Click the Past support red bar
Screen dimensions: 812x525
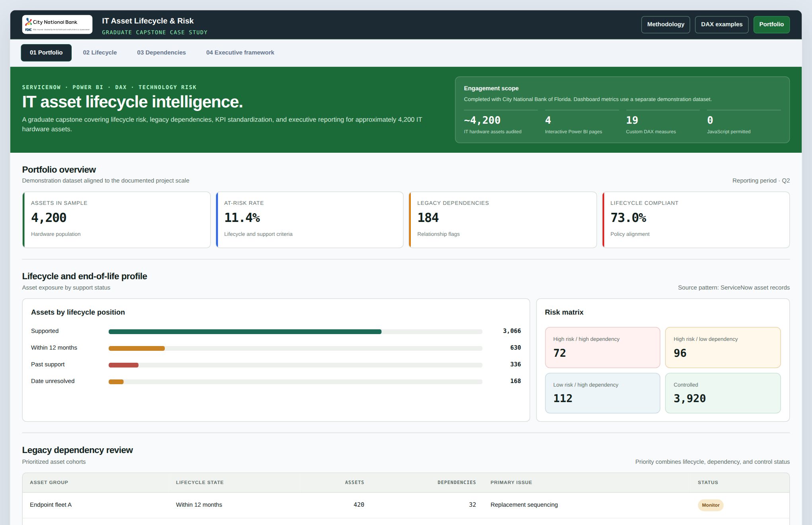click(123, 365)
